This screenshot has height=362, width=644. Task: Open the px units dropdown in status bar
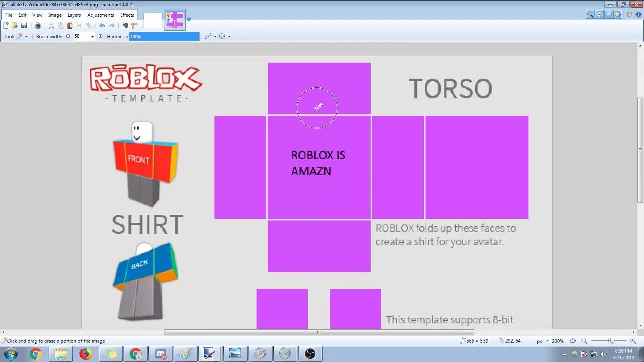[542, 341]
